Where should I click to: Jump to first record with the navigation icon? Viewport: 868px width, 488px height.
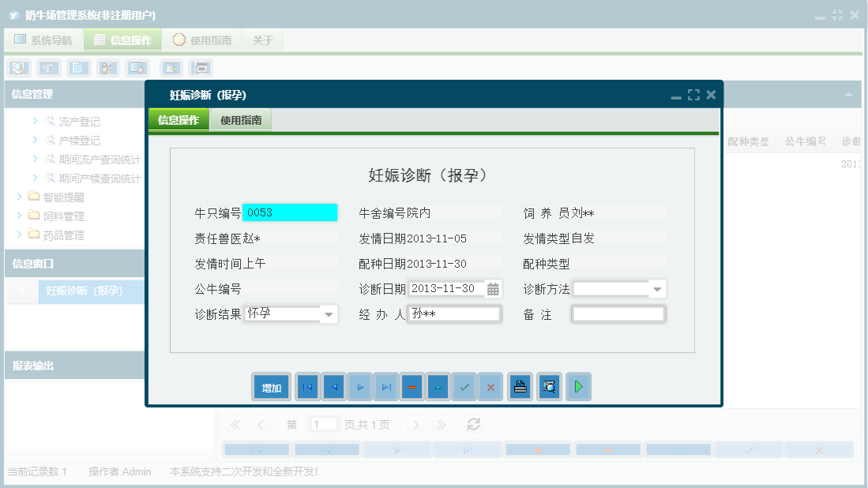306,387
